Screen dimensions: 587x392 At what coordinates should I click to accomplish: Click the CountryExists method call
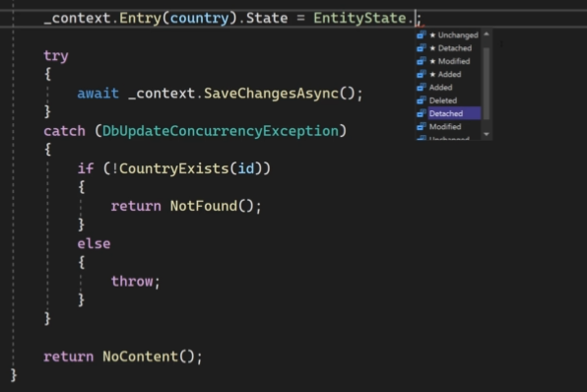173,168
